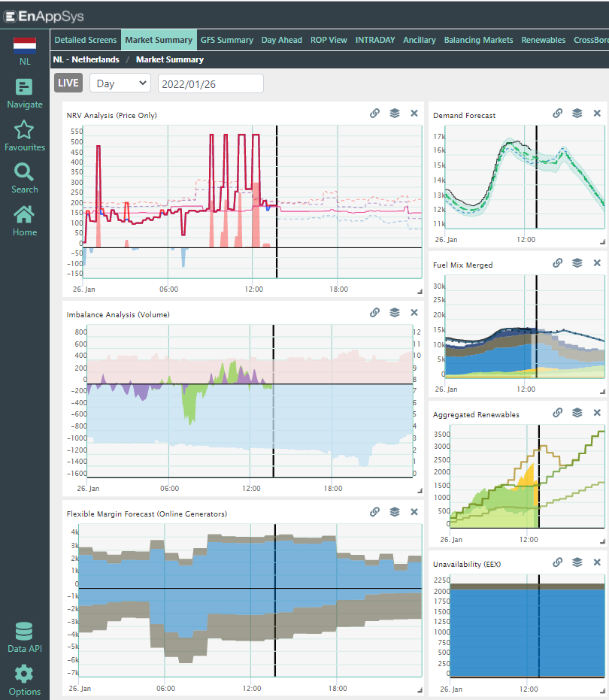Copy link for Imbalance Analysis chart
Viewport: 609px width, 700px height.
point(374,313)
